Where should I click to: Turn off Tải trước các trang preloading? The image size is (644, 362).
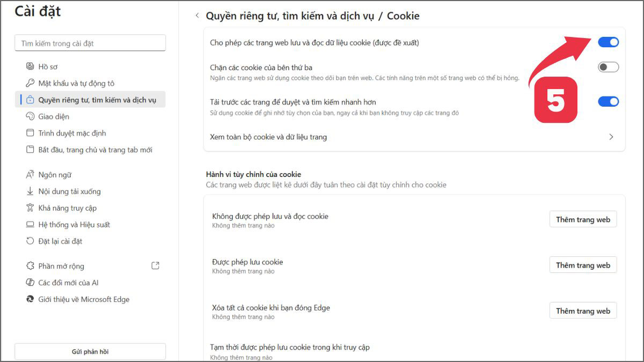[x=608, y=101]
